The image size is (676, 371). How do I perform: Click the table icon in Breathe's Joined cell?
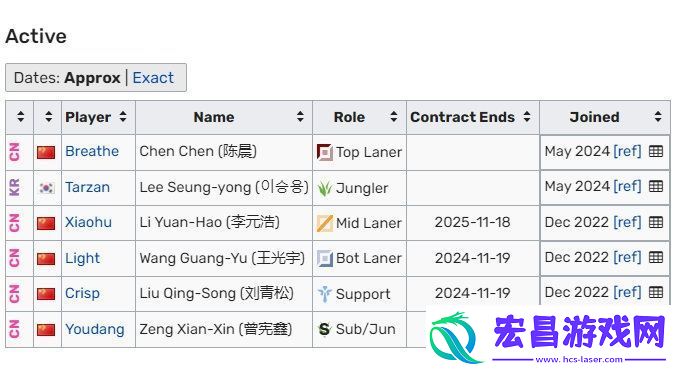pyautogui.click(x=656, y=151)
